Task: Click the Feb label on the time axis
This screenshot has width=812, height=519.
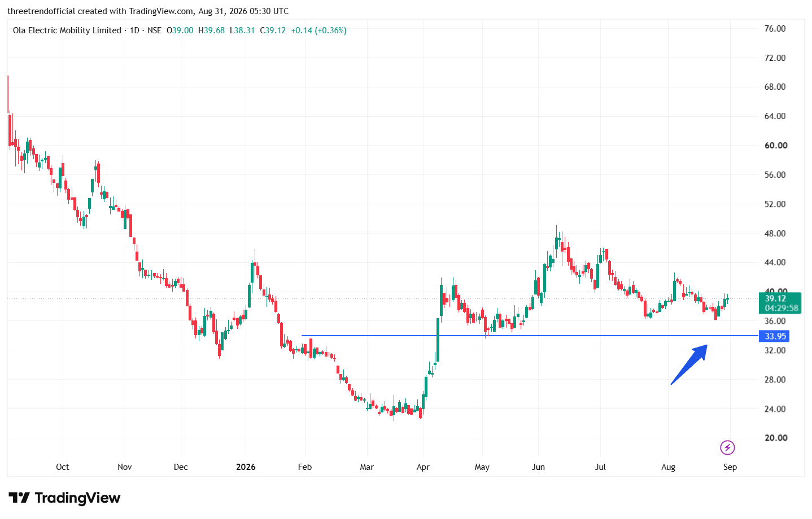Action: (305, 467)
